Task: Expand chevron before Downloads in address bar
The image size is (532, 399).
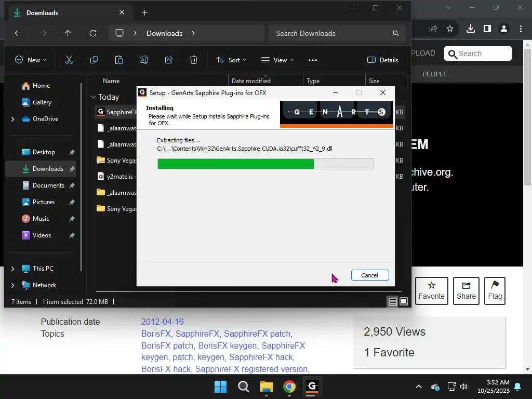Action: [135, 33]
